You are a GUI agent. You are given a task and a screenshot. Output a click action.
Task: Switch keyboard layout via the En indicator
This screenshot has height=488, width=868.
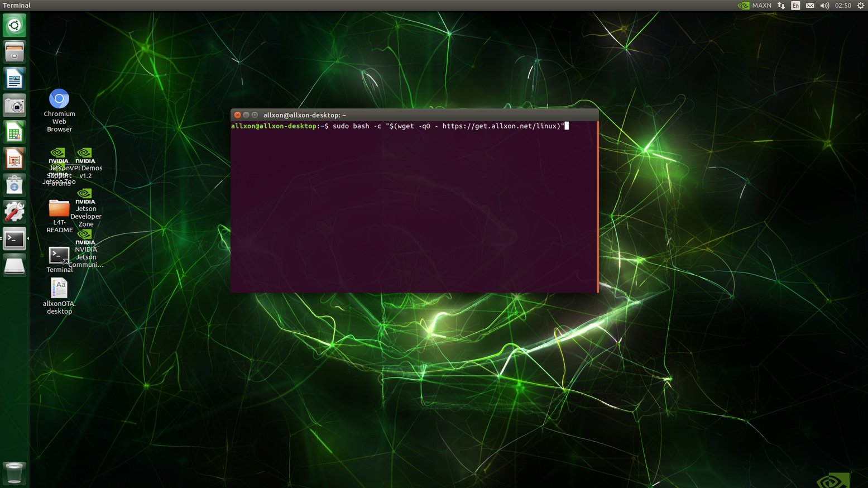pyautogui.click(x=795, y=5)
